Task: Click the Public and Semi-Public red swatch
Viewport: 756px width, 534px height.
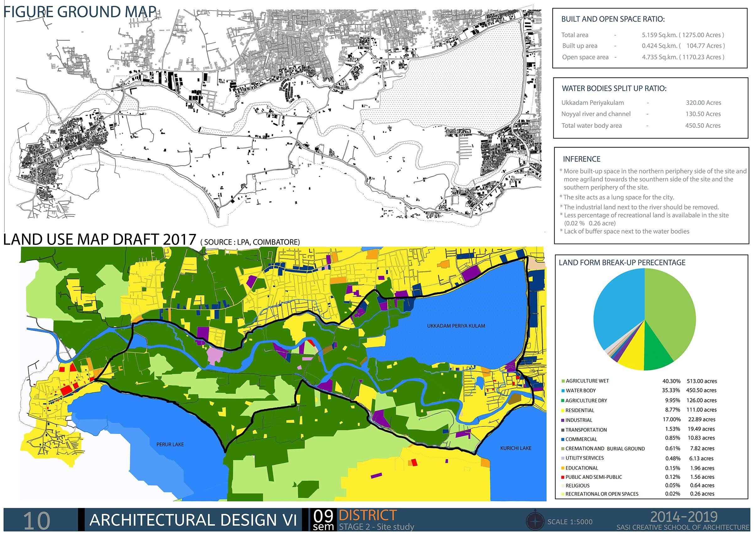Action: click(x=563, y=477)
